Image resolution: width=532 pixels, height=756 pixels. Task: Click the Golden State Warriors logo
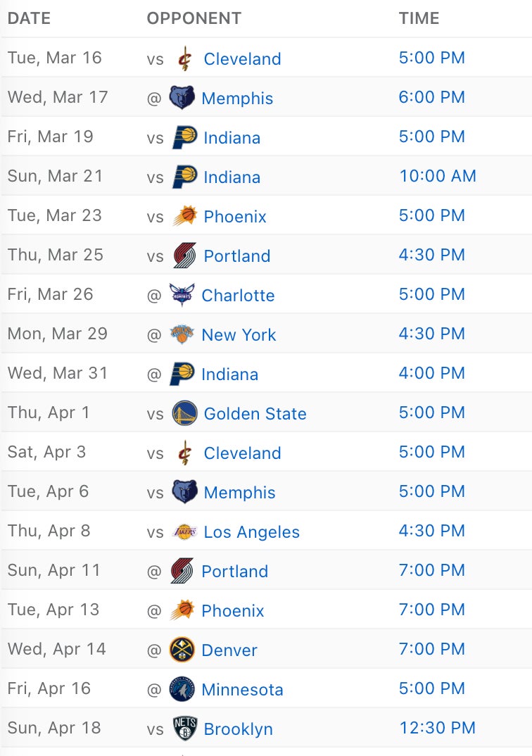185,413
